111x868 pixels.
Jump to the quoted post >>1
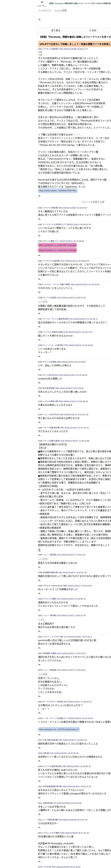click(x=41, y=620)
